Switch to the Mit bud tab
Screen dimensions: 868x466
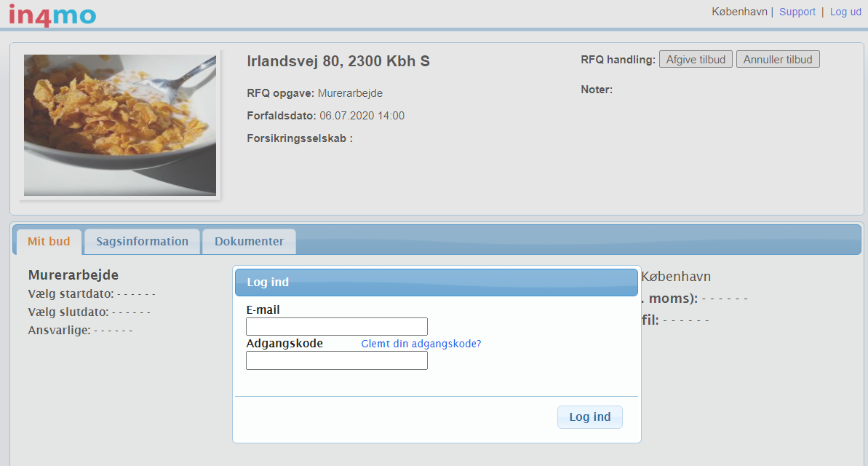[x=49, y=242]
